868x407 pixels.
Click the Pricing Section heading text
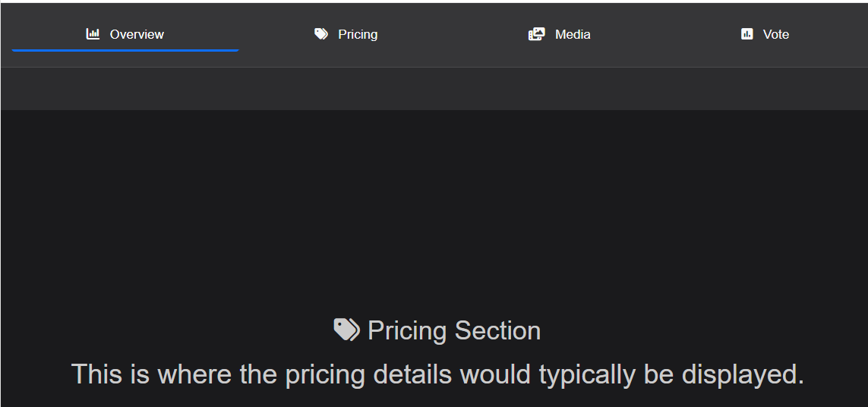(x=453, y=330)
